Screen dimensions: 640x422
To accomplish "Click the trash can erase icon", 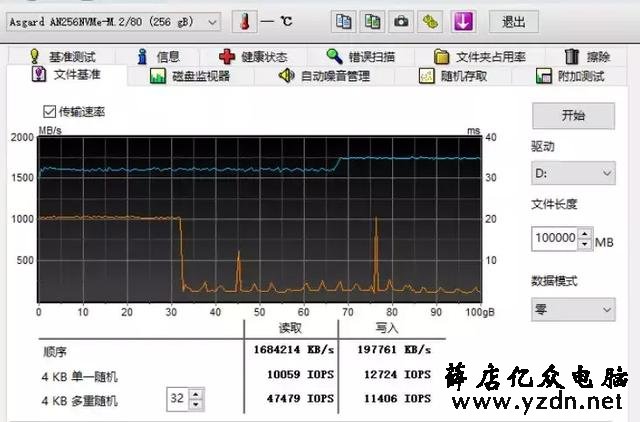I will pos(571,56).
